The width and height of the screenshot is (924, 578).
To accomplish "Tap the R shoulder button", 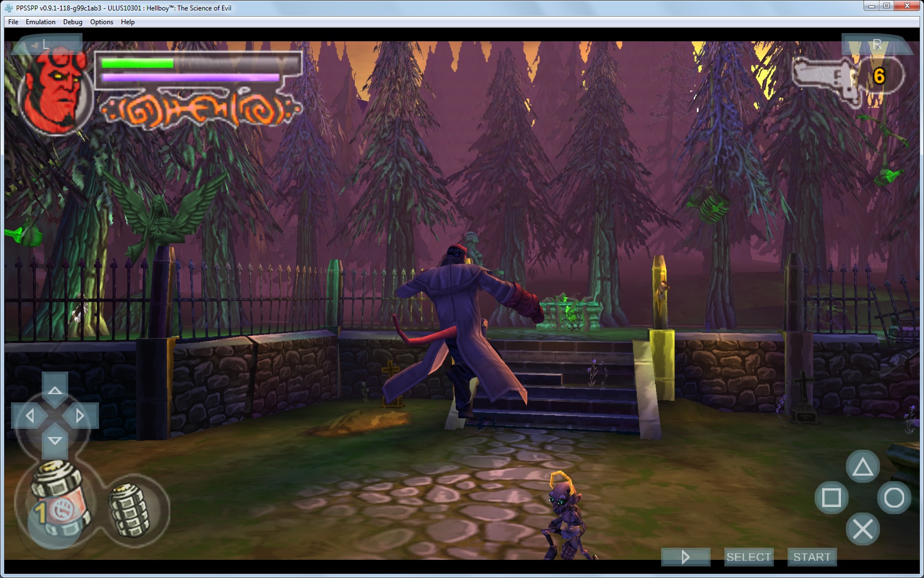I will [876, 44].
